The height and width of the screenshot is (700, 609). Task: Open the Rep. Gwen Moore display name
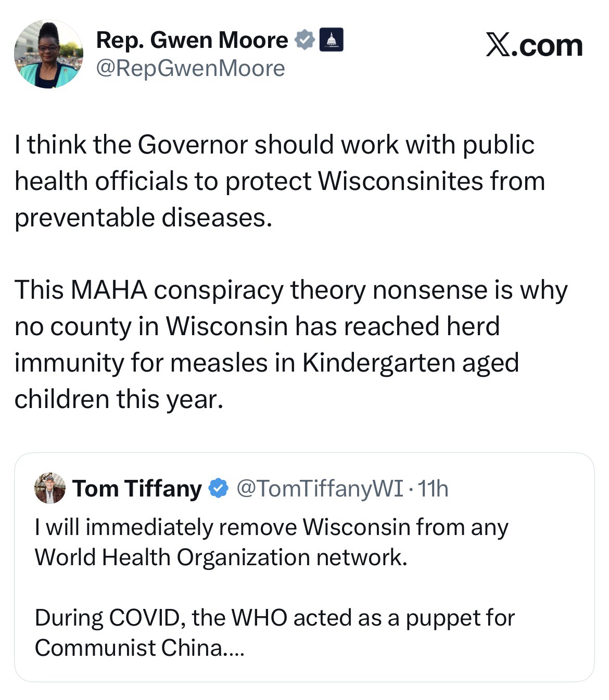tap(192, 40)
